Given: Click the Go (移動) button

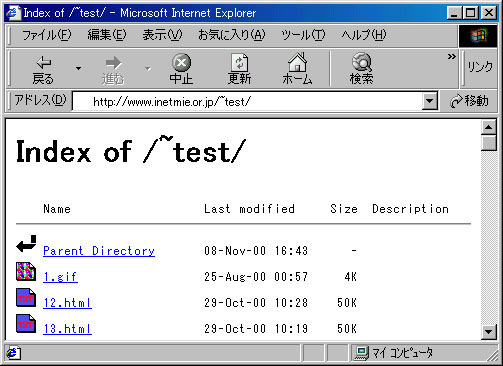Looking at the screenshot, I should tap(469, 101).
